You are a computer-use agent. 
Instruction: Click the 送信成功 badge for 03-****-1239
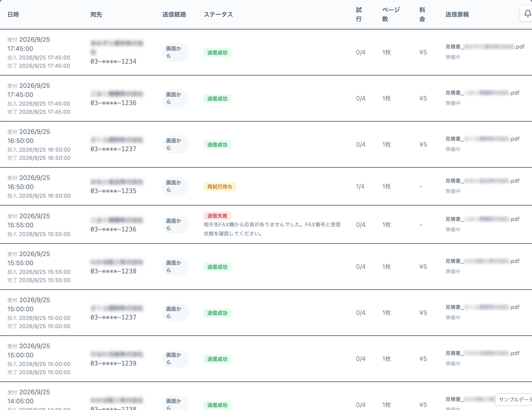coord(217,359)
